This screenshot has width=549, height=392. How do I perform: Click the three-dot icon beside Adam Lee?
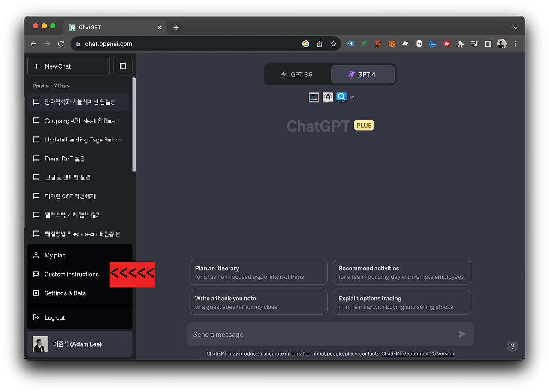124,344
